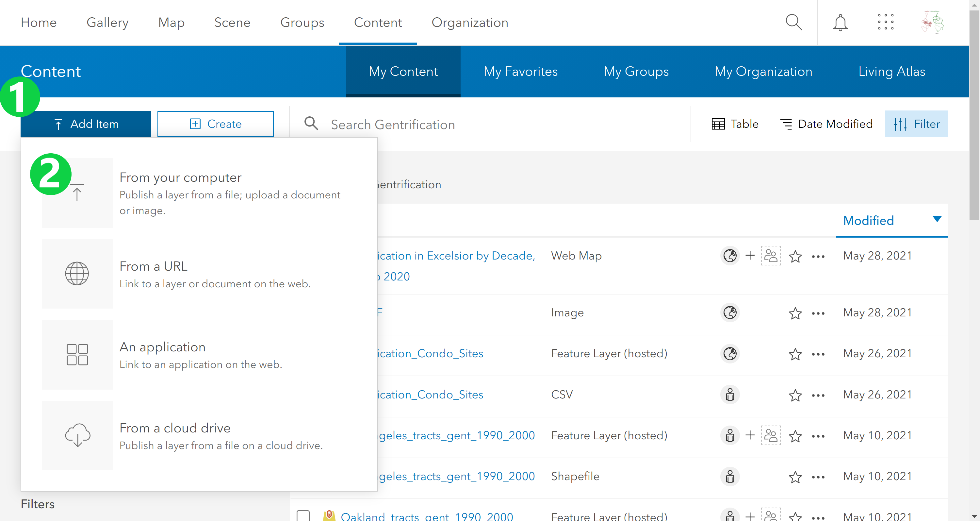This screenshot has height=521, width=980.
Task: Open the Living Atlas tab
Action: [891, 72]
